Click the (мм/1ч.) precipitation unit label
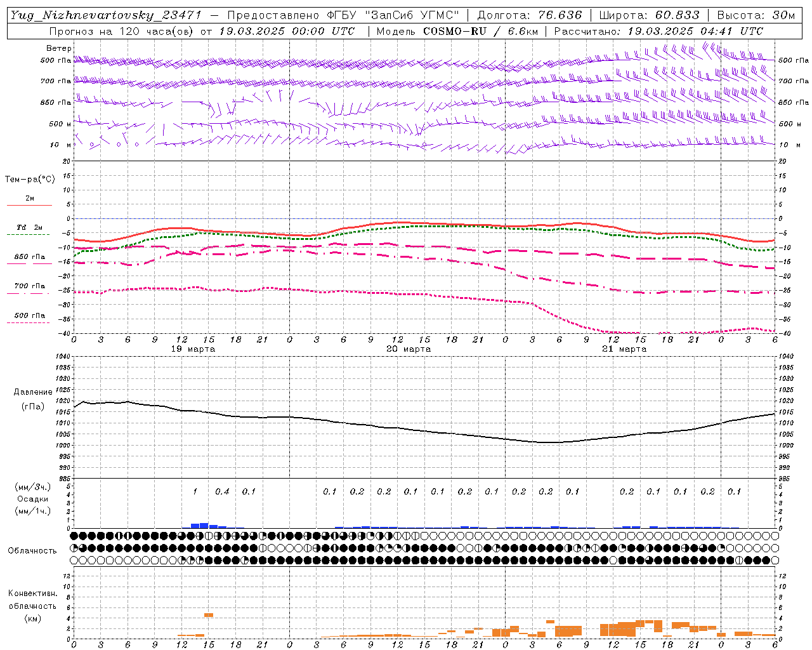812x650 pixels. (x=33, y=511)
